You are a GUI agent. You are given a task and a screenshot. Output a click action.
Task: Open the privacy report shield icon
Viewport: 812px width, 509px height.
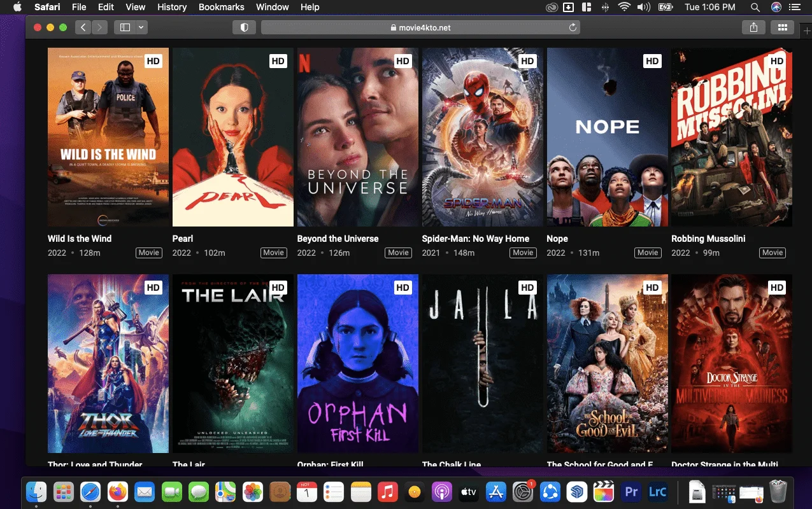tap(244, 27)
